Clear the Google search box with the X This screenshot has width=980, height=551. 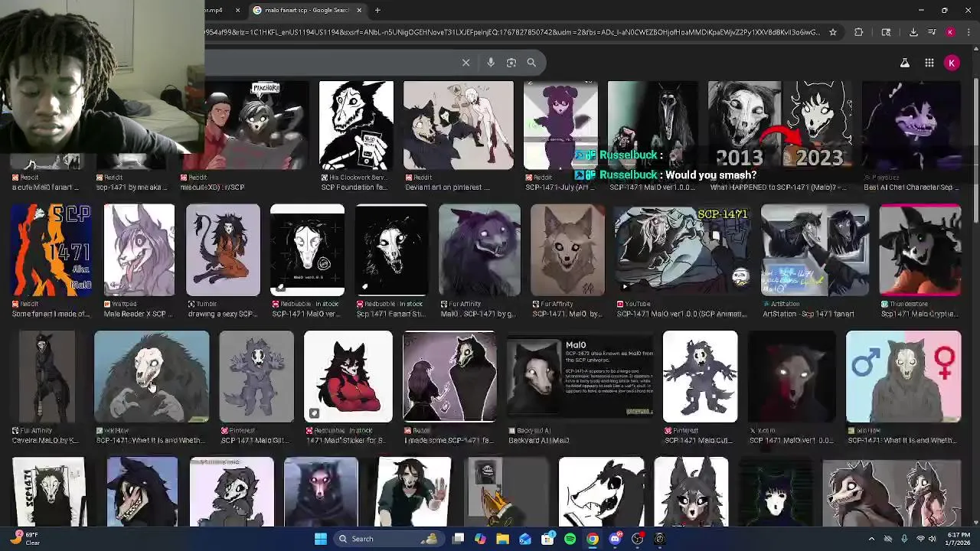(465, 63)
